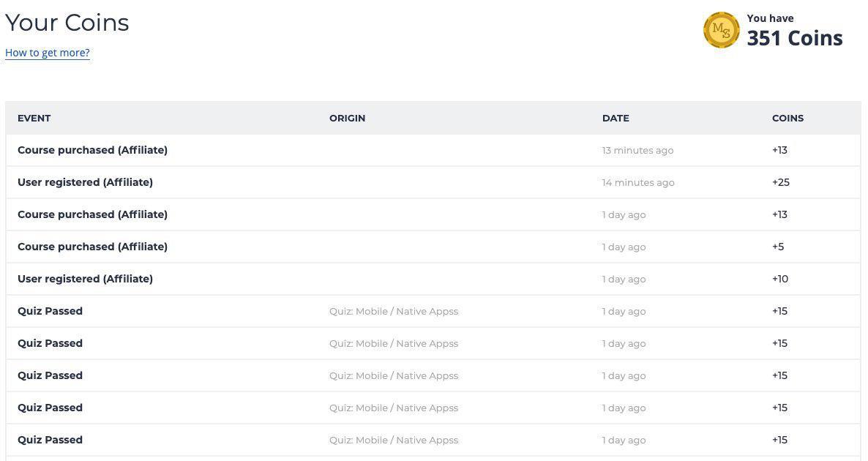Click User registered event worth +10 coins
The image size is (868, 461).
click(85, 279)
